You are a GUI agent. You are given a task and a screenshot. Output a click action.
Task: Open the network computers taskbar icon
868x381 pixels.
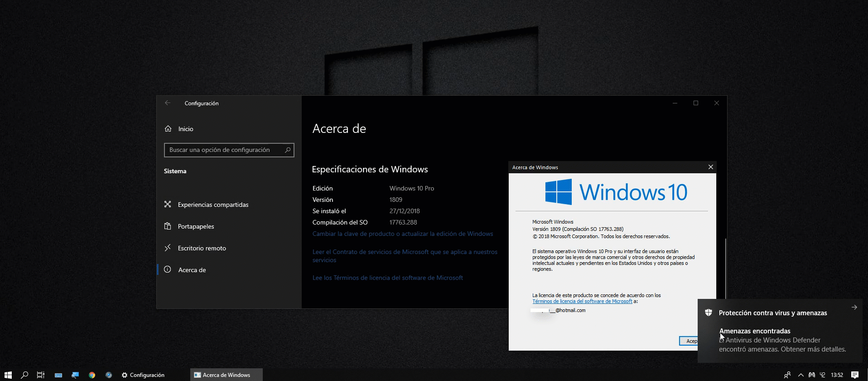(75, 375)
